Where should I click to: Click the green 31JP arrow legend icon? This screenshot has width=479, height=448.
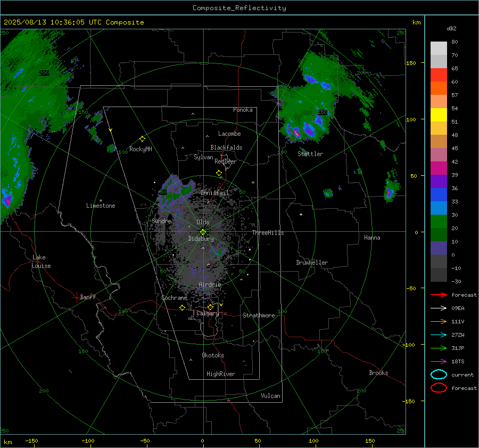439,348
